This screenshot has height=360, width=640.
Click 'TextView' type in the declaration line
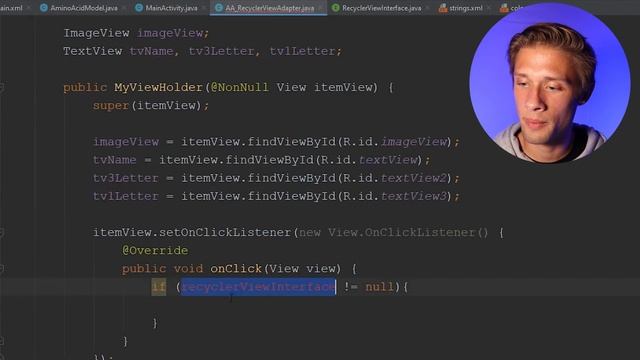(93, 51)
